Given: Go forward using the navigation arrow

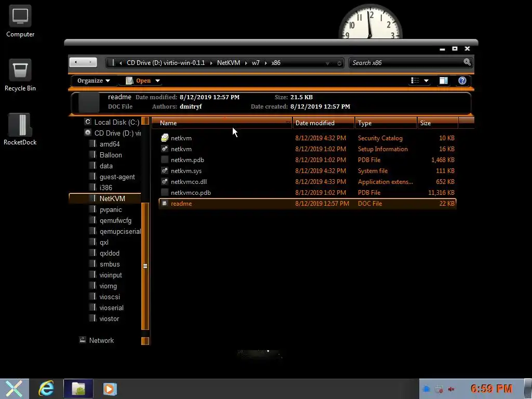Looking at the screenshot, I should tap(90, 62).
